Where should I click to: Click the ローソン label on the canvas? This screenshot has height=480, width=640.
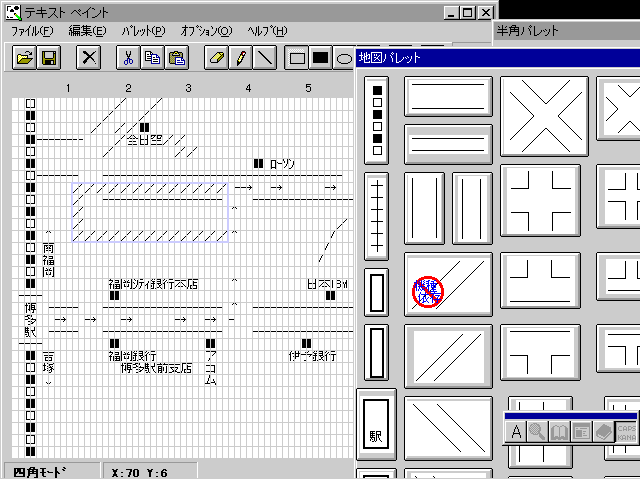[282, 164]
